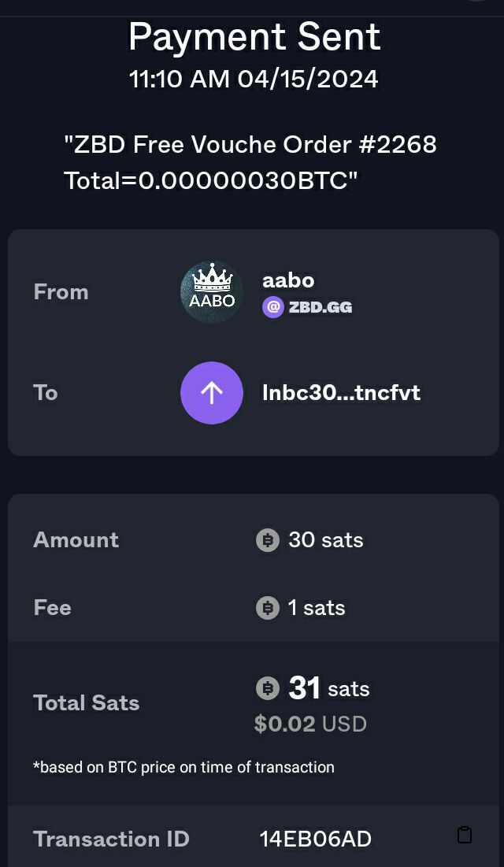Tap the Fee row label
Viewport: 504px width, 867px height.
52,608
